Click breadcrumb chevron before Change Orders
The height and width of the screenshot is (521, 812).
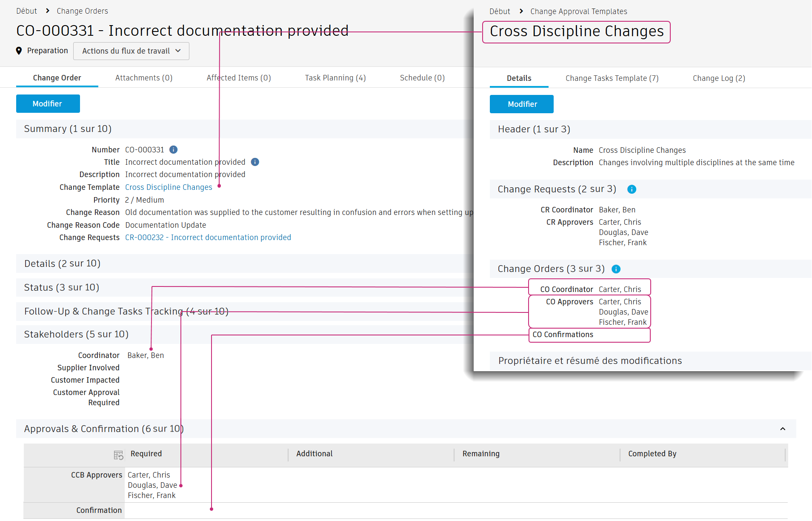coord(48,11)
